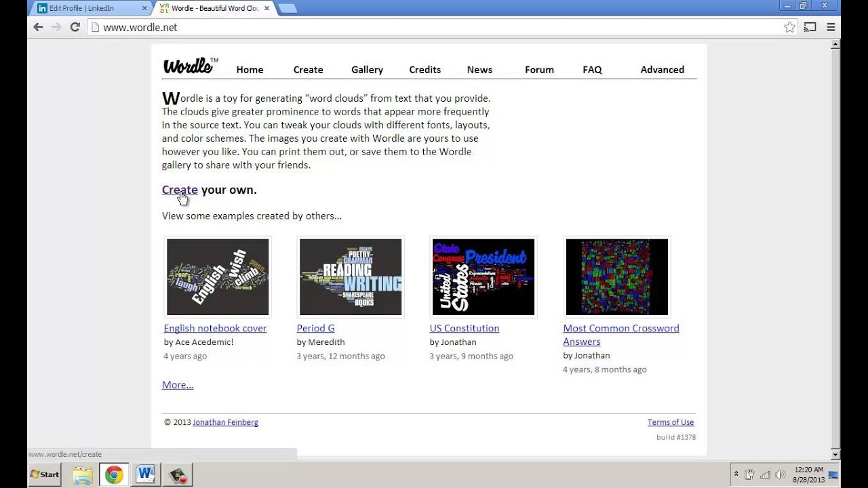This screenshot has width=868, height=488.
Task: Click the browser back arrow
Action: coord(38,27)
